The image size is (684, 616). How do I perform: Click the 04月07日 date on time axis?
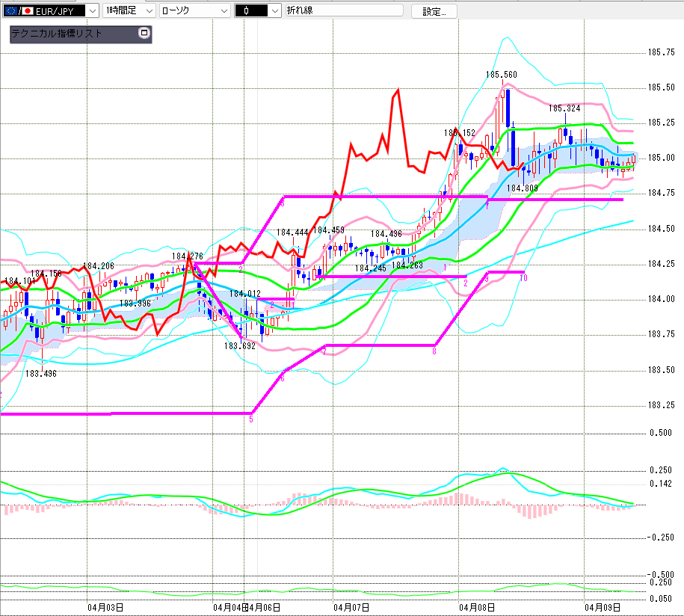351,608
